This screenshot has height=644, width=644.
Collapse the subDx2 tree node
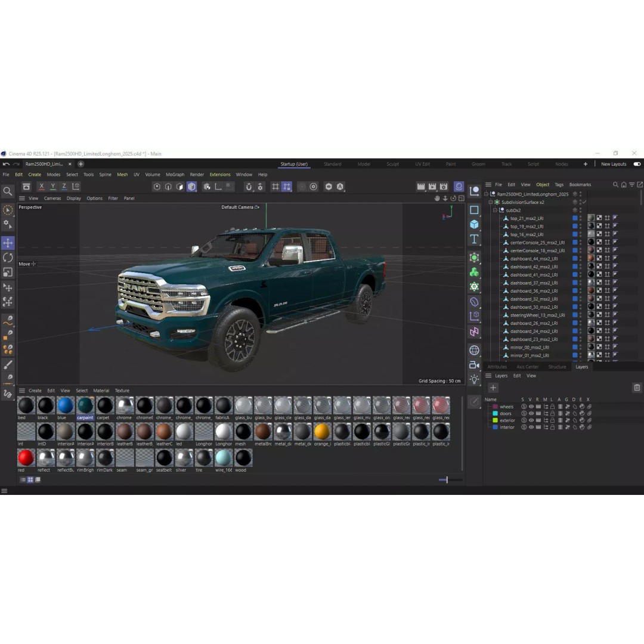[496, 210]
